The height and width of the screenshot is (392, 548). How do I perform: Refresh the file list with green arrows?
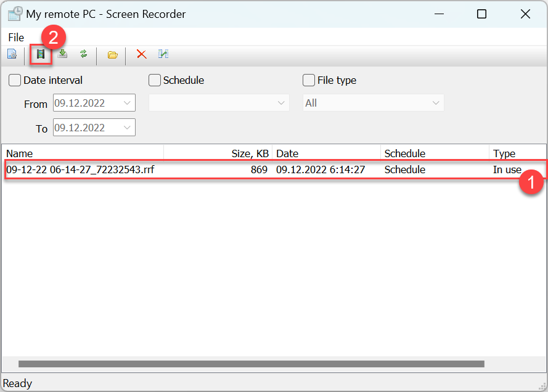pos(83,54)
